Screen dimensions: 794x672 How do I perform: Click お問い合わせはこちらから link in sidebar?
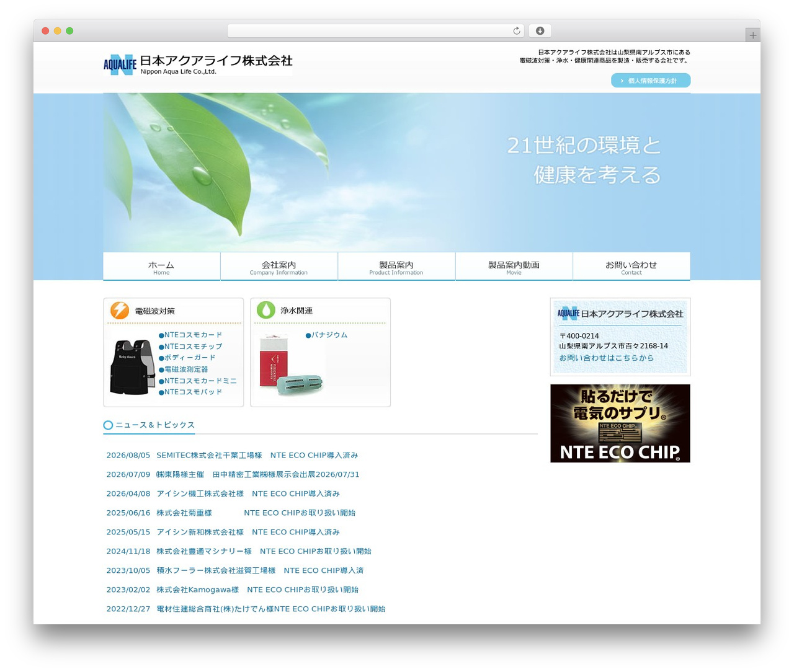606,358
